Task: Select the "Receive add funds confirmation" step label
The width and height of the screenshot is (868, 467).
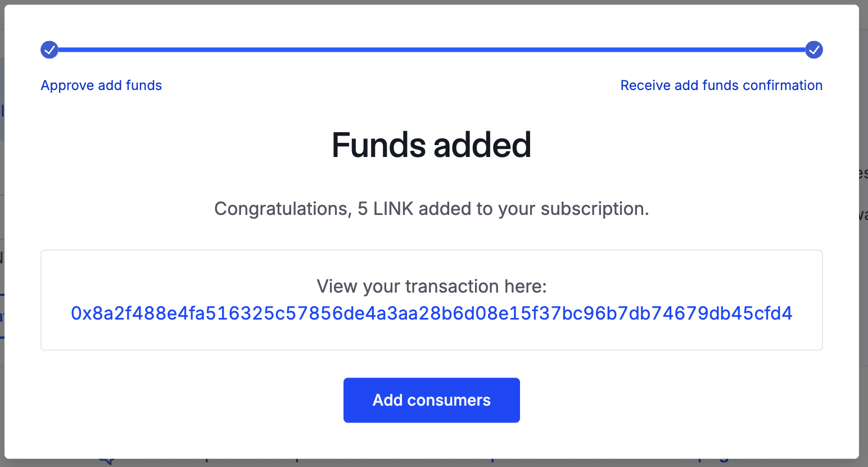Action: pyautogui.click(x=721, y=86)
